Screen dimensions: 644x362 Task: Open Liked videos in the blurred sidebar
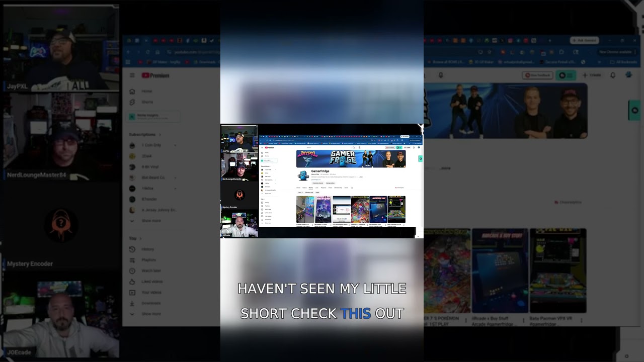tap(151, 282)
